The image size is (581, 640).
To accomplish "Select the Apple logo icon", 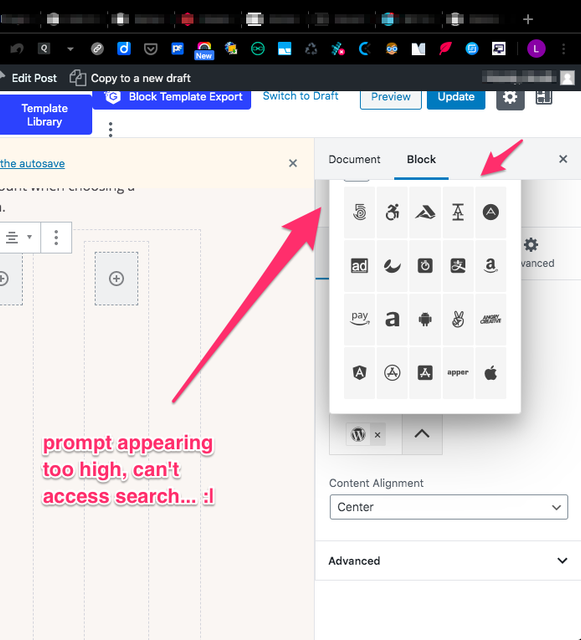I will click(490, 373).
